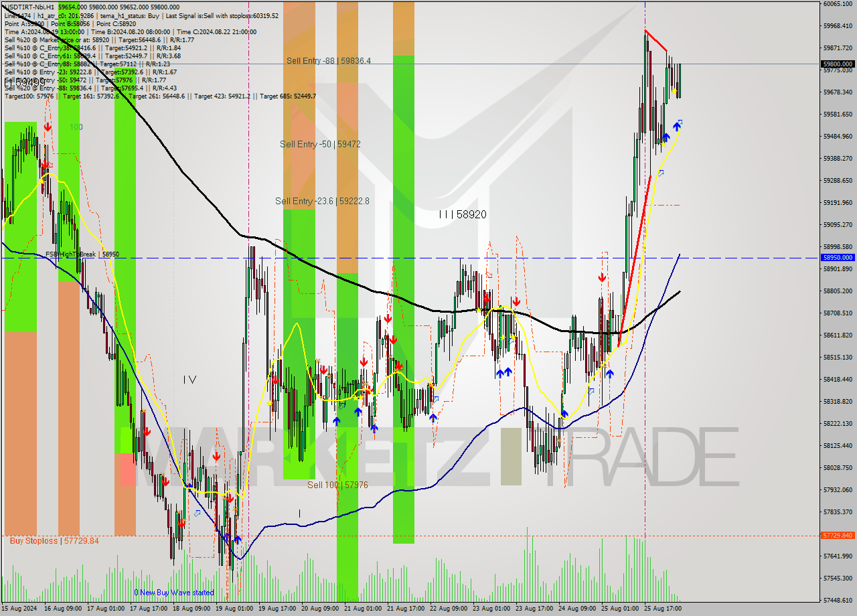This screenshot has height=616, width=857.
Task: Click the 59288.670 price axis value
Action: (x=838, y=181)
